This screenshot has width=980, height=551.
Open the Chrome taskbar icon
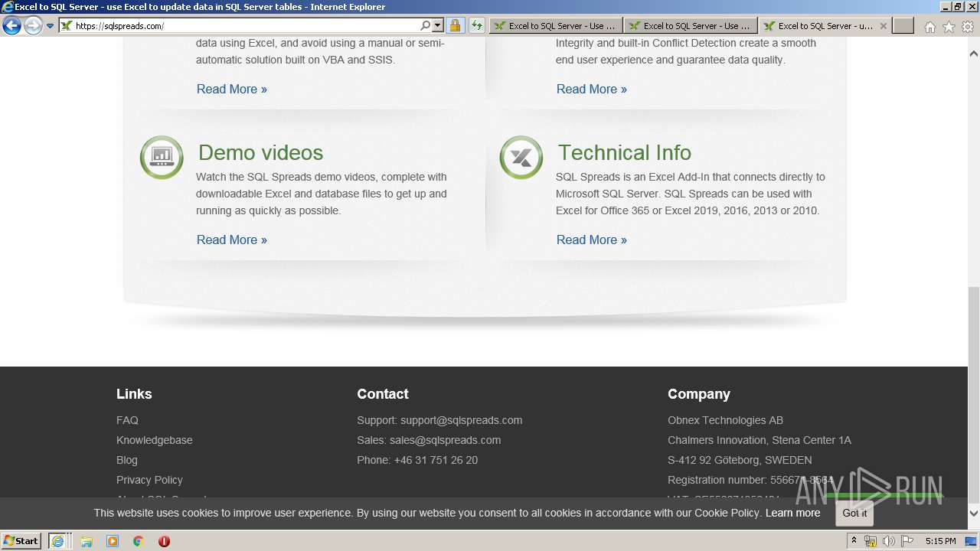pos(139,541)
